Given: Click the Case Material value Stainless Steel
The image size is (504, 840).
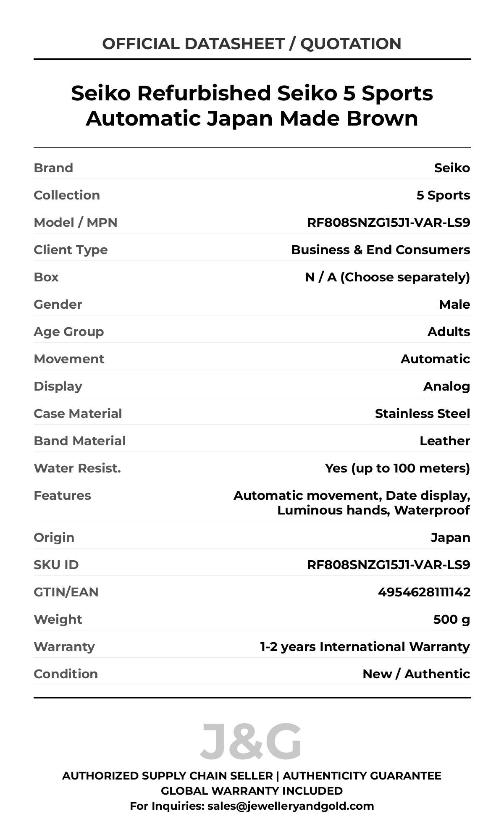Looking at the screenshot, I should pos(422,413).
